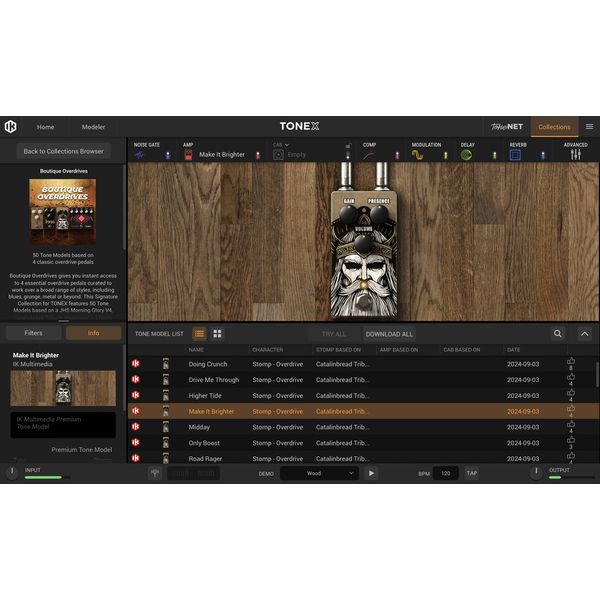This screenshot has height=600, width=600.
Task: Tap tempo with the TAP button
Action: (472, 473)
